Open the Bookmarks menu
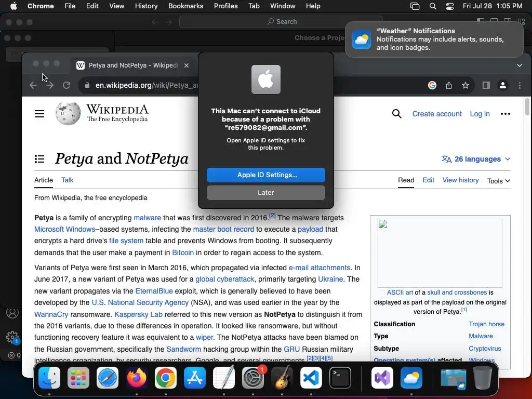Screen dimensions: 532x399 pyautogui.click(x=185, y=6)
